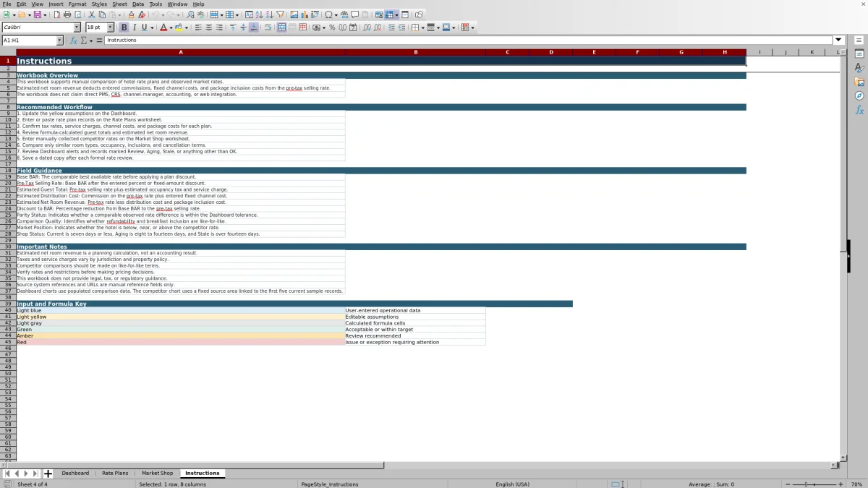
Task: Open the Font Name dropdown
Action: pos(77,27)
